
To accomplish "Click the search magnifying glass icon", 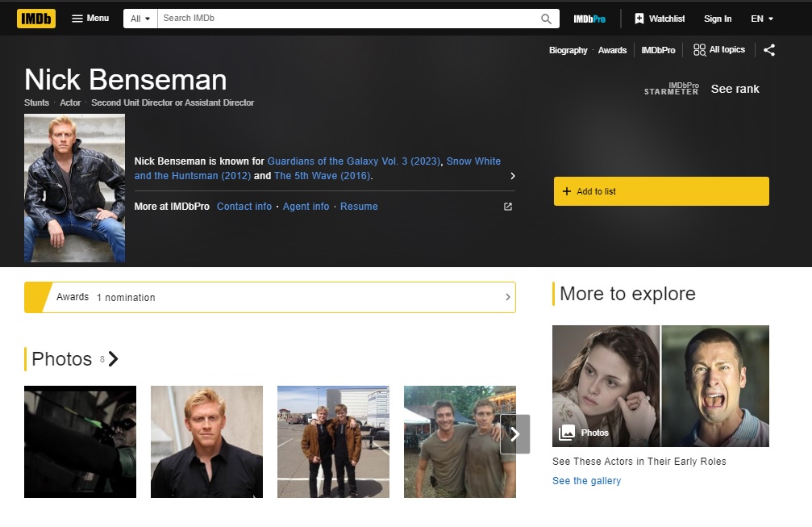I will [547, 18].
